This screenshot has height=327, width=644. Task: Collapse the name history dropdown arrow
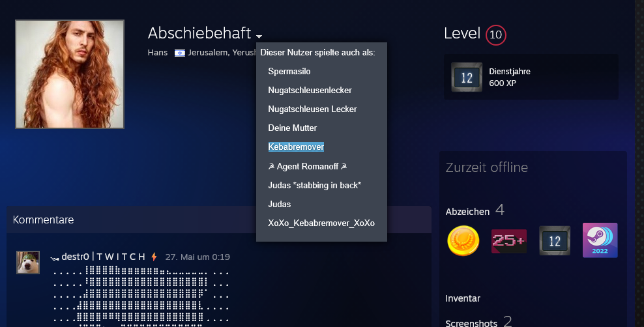(x=259, y=36)
